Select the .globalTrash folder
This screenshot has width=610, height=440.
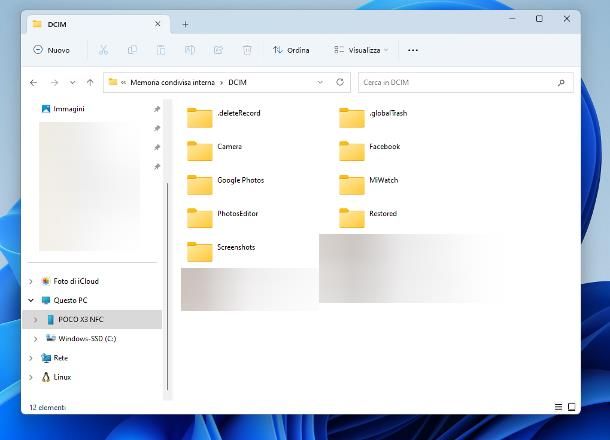[373, 117]
